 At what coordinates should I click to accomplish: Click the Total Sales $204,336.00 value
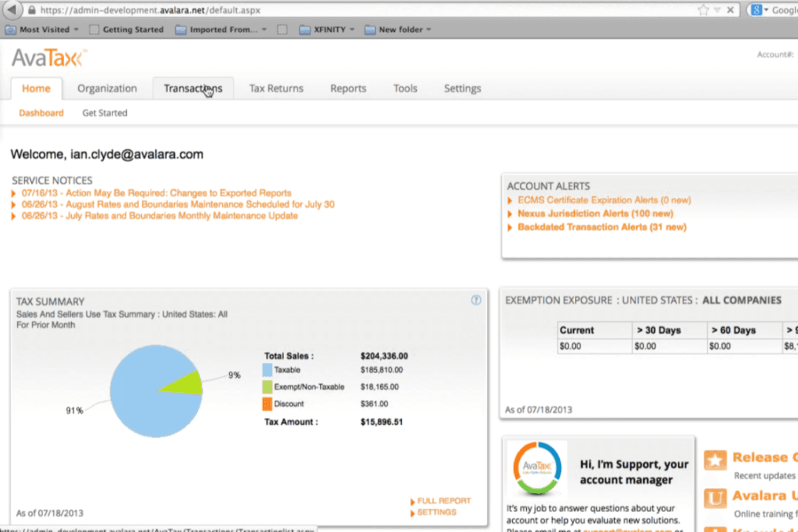pyautogui.click(x=384, y=356)
